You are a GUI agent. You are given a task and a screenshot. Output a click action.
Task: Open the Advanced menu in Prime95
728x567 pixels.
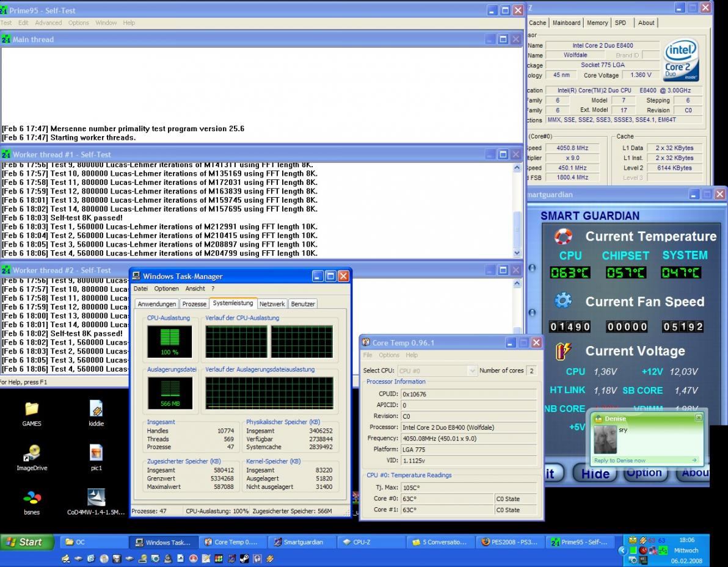tap(48, 23)
